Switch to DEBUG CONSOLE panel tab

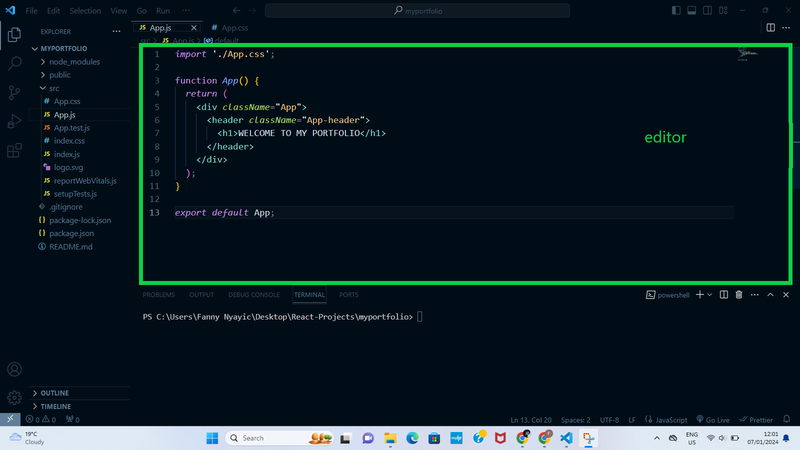click(254, 295)
